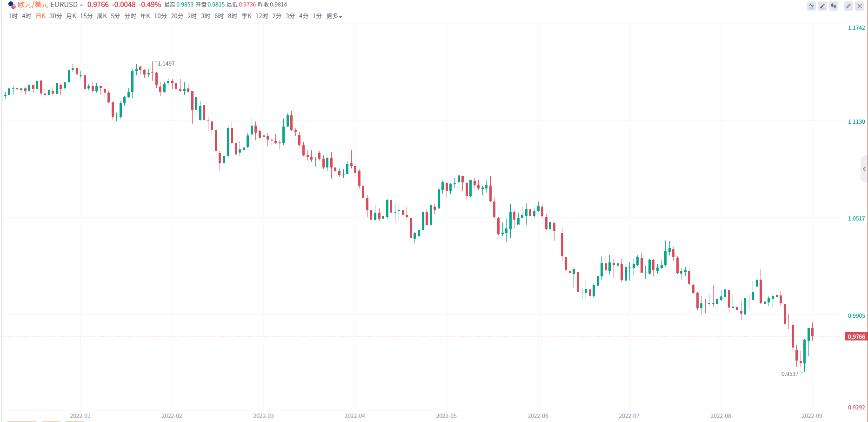Open the 更多 intervals dropdown
The width and height of the screenshot is (868, 422).
click(334, 16)
